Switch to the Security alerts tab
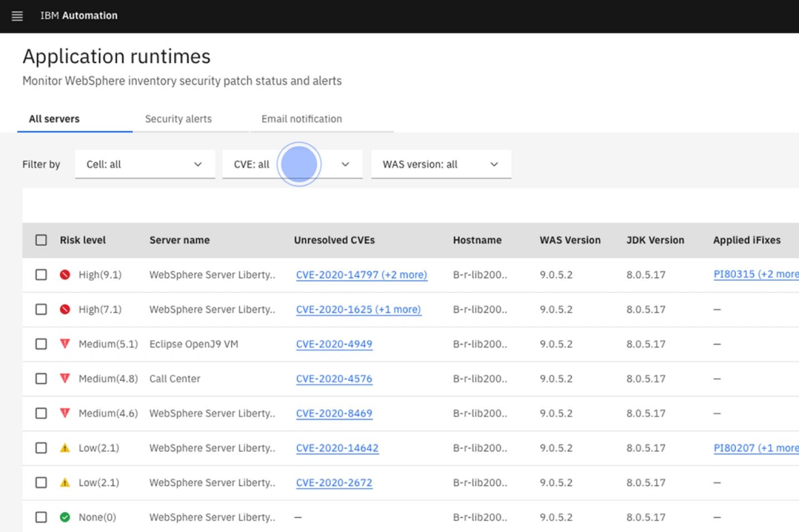This screenshot has width=799, height=532. [179, 119]
